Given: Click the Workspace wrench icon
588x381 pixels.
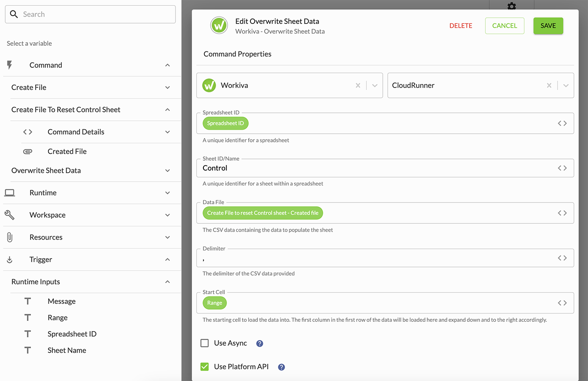Looking at the screenshot, I should (x=10, y=215).
